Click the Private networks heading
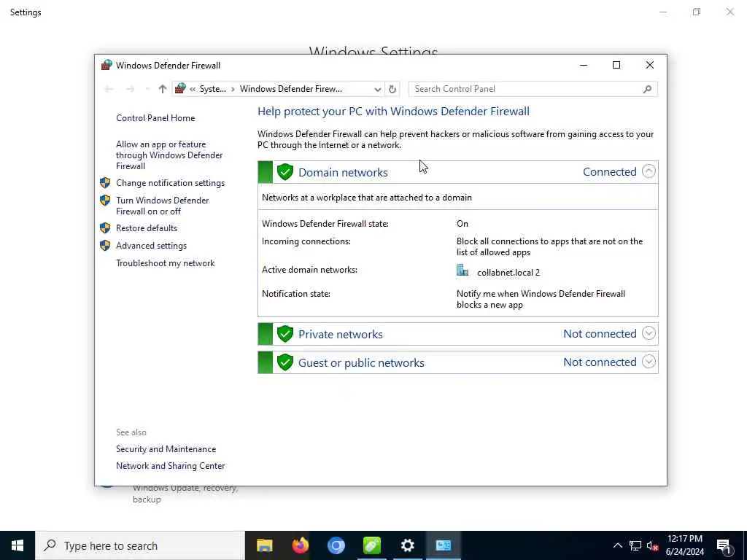Screen dimensions: 747x560 340,334
